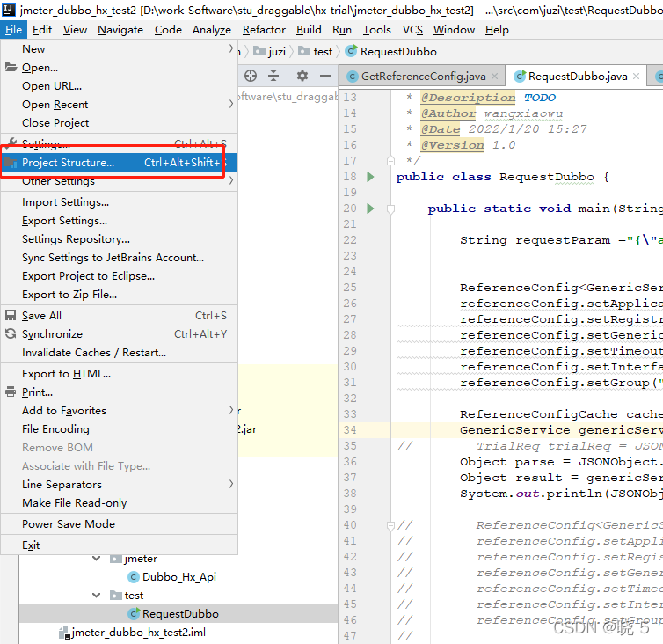Viewport: 663px width, 644px height.
Task: Run class RequestDubbo via gutter arrow line 18
Action: [370, 177]
